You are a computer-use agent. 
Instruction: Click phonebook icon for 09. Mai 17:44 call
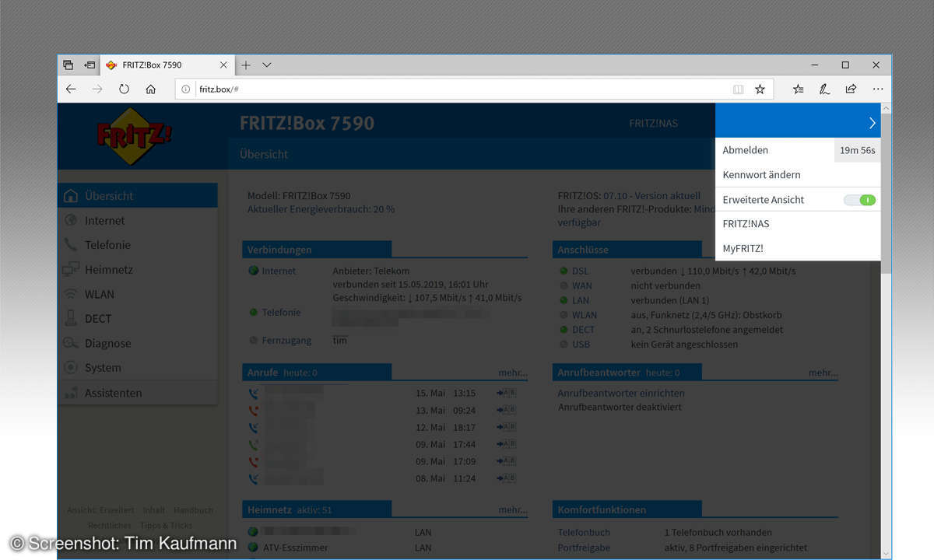(507, 444)
